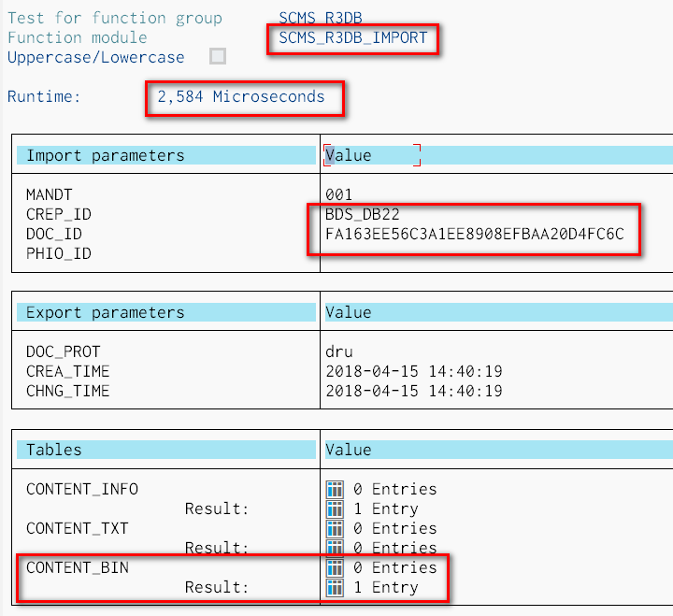Click the SCMS_R3DB function group name
This screenshot has height=616, width=673.
point(321,18)
